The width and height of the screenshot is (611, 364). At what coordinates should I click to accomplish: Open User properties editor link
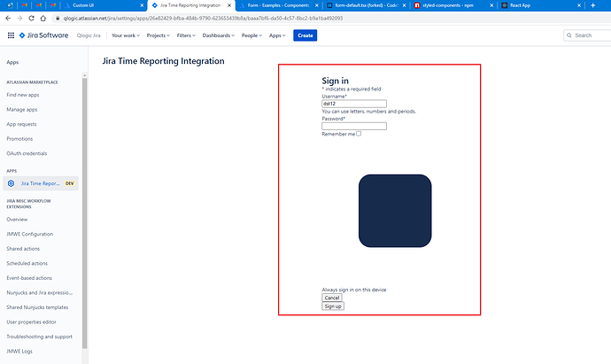[31, 321]
